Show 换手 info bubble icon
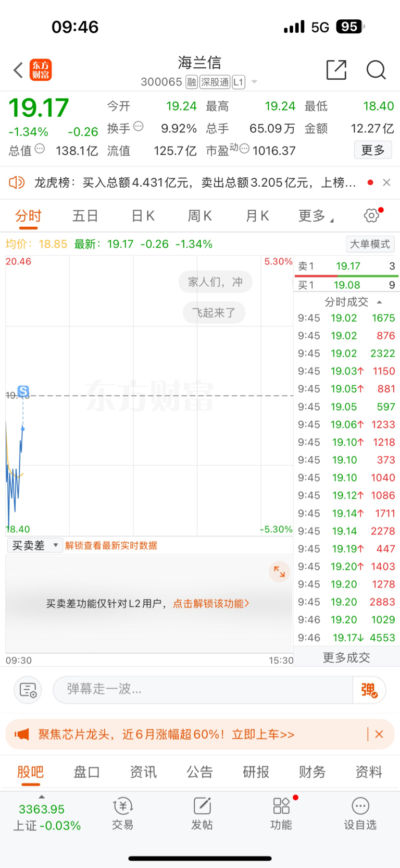 (x=139, y=126)
